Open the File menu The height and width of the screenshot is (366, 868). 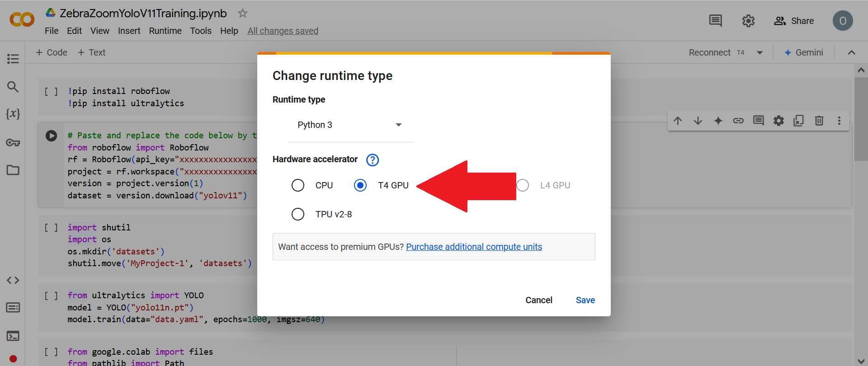click(52, 31)
